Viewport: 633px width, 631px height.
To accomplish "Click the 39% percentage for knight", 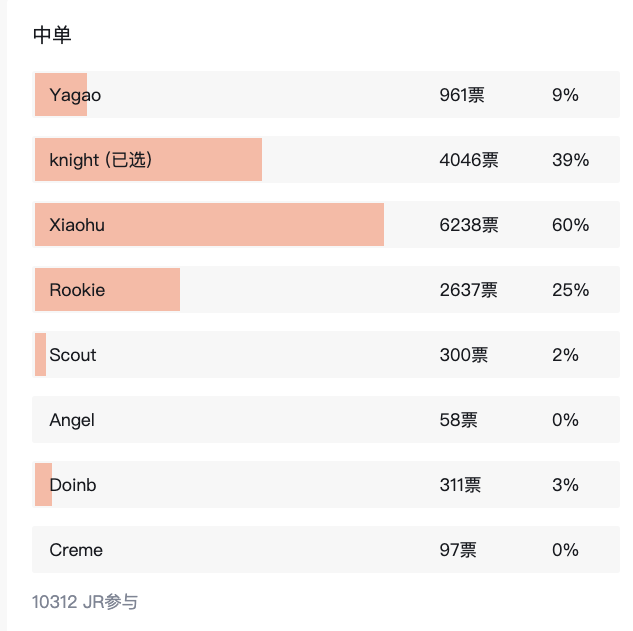I will [570, 160].
